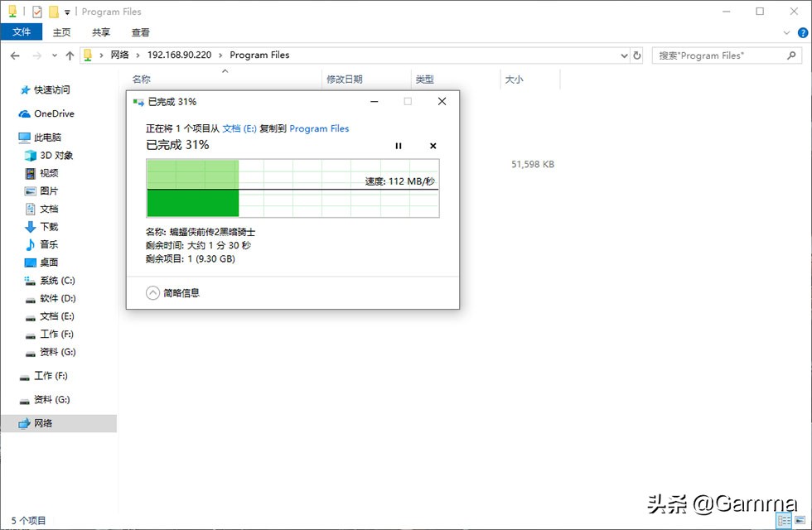The image size is (812, 530).
Task: Switch to thumbnail view in the status bar
Action: click(800, 521)
